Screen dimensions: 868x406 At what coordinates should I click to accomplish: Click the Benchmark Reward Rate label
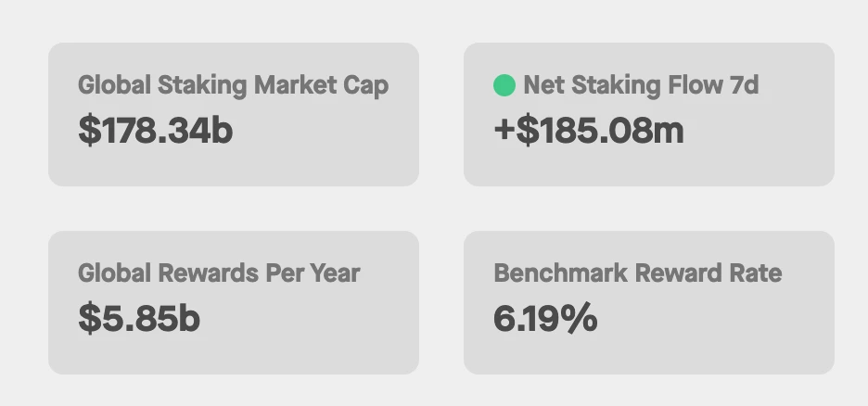(637, 273)
